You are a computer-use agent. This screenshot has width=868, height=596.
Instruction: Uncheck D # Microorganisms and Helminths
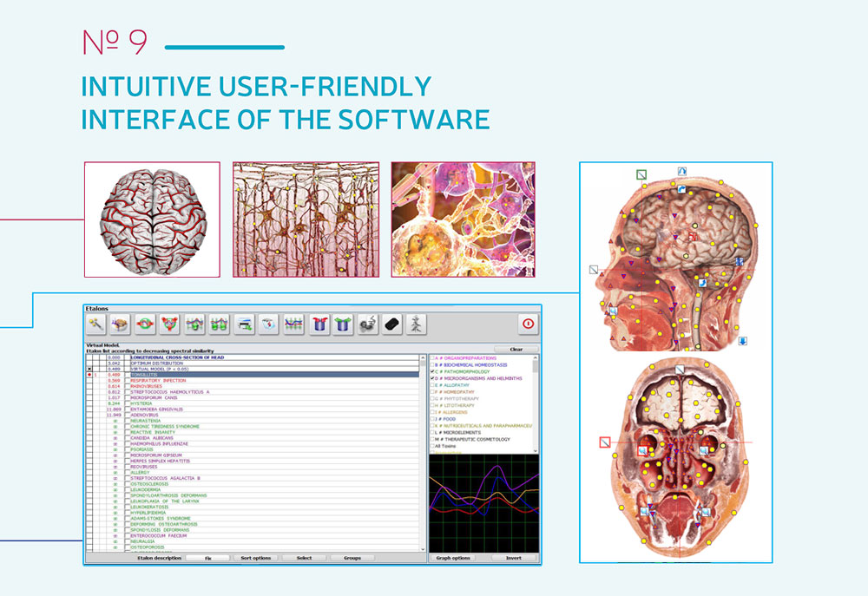(x=432, y=378)
